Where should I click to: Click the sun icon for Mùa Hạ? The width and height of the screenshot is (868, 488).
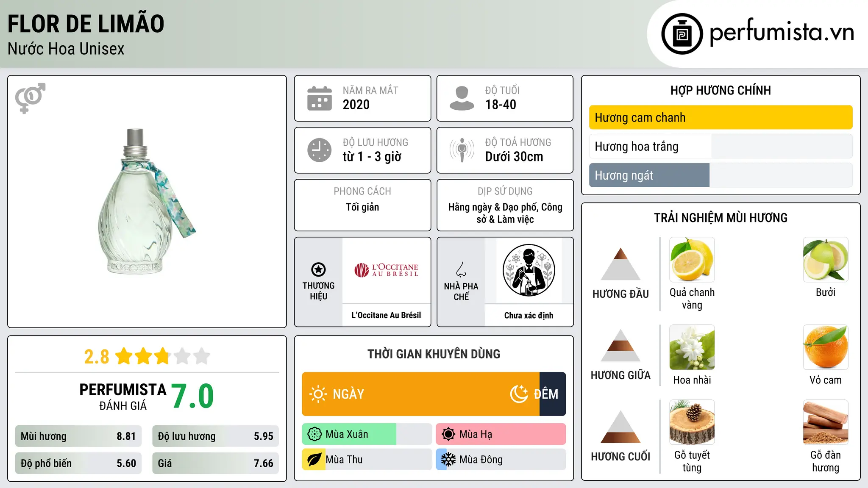pos(448,434)
